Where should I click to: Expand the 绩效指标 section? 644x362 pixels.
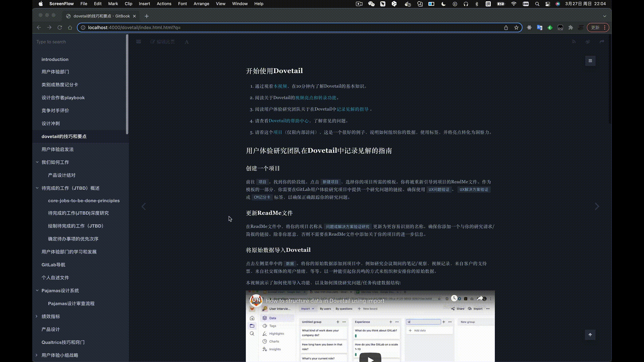tap(37, 316)
